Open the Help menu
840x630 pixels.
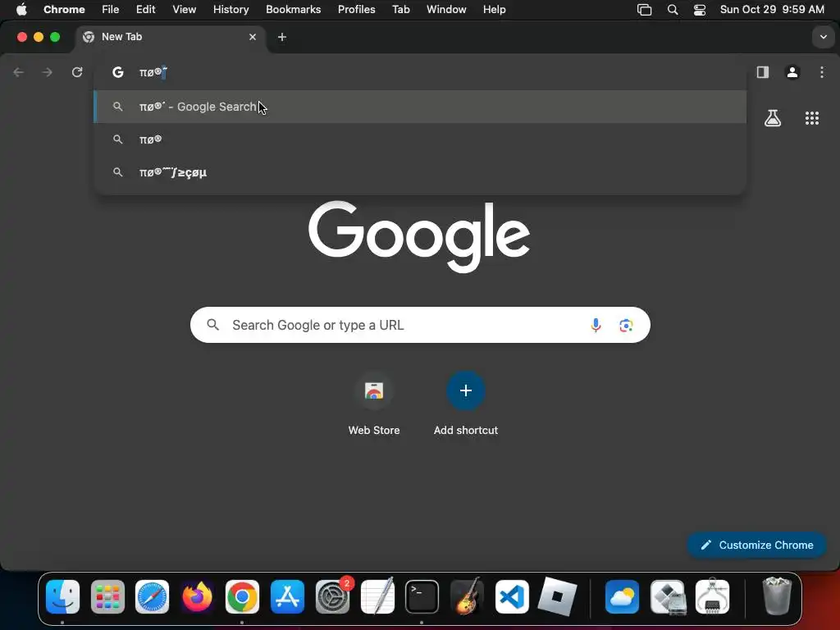(494, 9)
